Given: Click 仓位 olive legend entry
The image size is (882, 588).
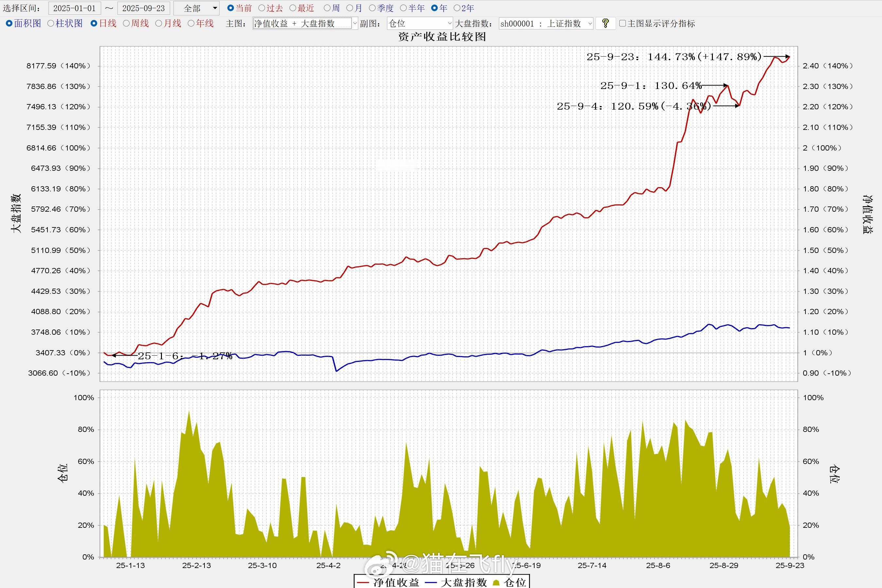Looking at the screenshot, I should pyautogui.click(x=510, y=582).
